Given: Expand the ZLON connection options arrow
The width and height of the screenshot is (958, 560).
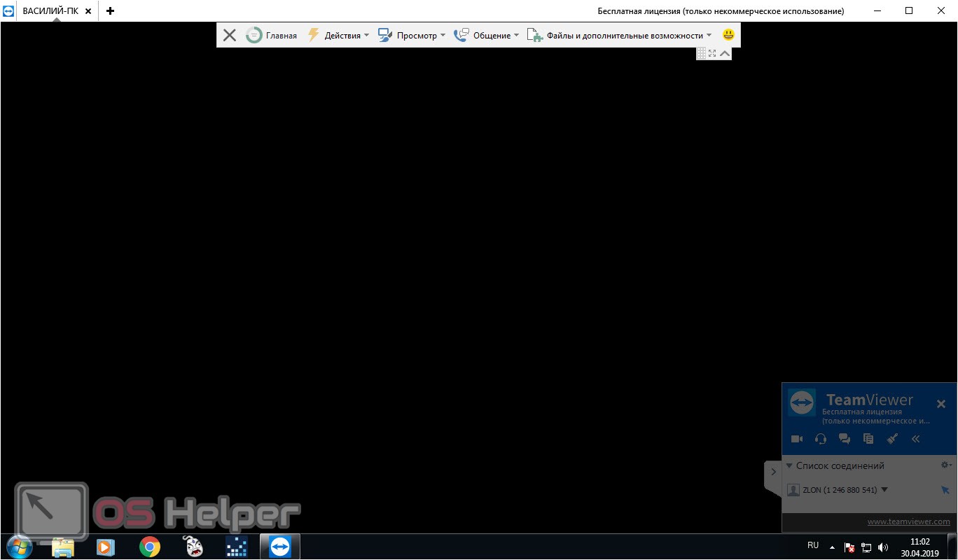Looking at the screenshot, I should point(884,490).
